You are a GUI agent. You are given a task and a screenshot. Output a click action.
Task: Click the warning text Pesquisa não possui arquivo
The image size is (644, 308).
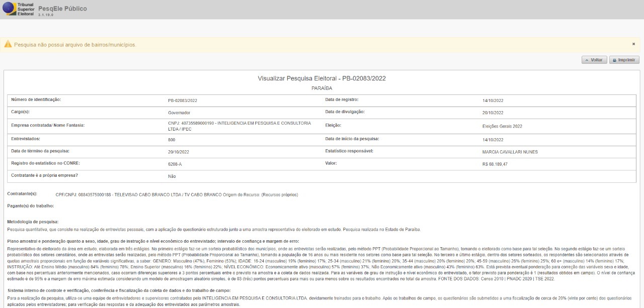click(75, 45)
